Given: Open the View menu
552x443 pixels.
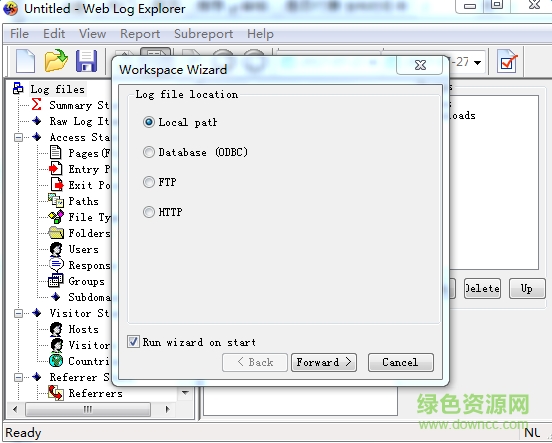Looking at the screenshot, I should pyautogui.click(x=92, y=34).
